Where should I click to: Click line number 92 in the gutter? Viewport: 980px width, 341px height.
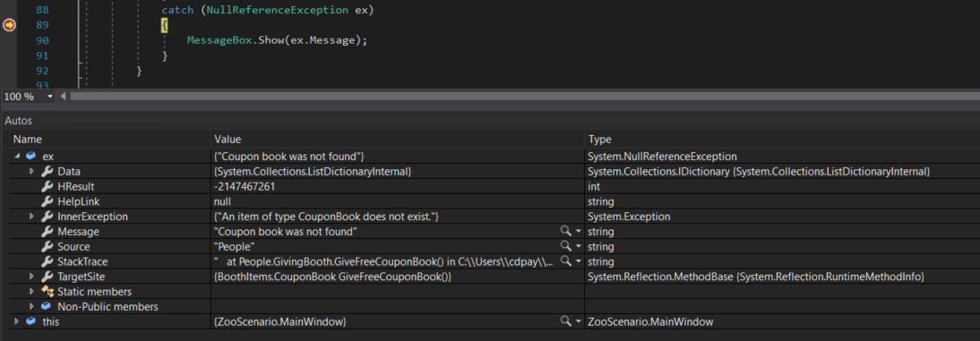pos(42,71)
